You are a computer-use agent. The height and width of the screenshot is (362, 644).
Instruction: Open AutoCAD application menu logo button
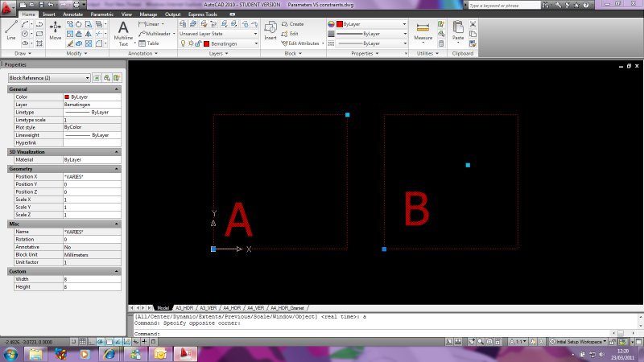point(8,7)
